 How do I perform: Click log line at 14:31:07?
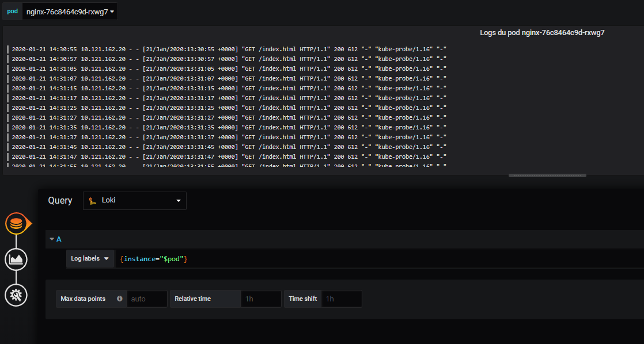229,79
